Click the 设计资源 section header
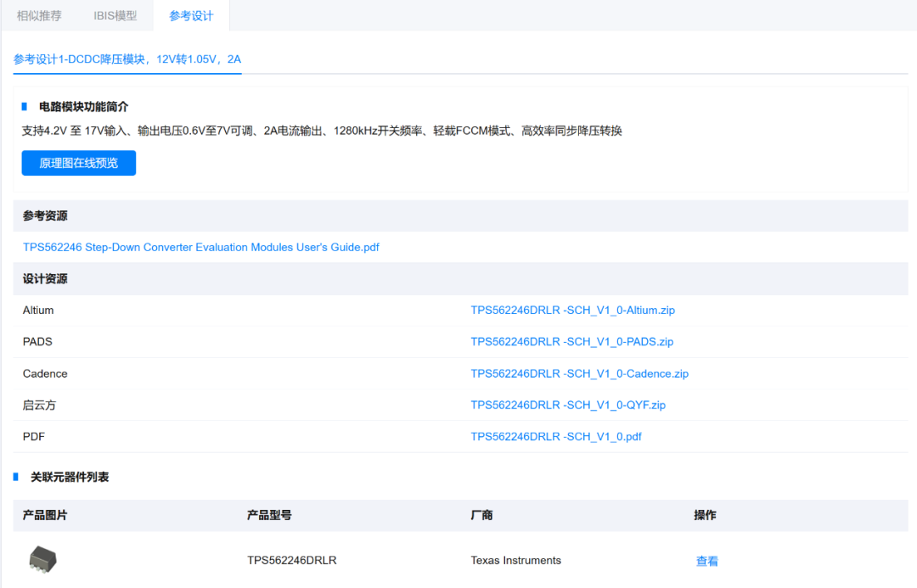This screenshot has height=588, width=917. pyautogui.click(x=45, y=279)
